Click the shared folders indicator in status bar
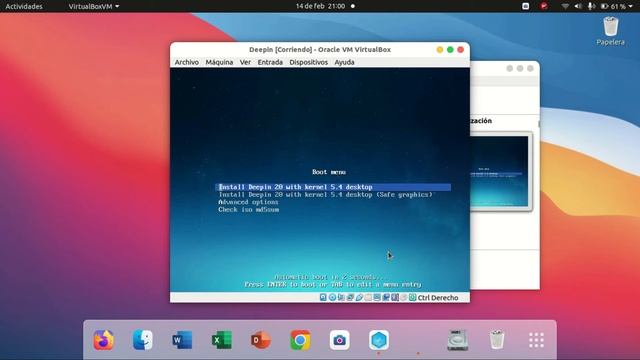This screenshot has width=640, height=360. point(368,298)
